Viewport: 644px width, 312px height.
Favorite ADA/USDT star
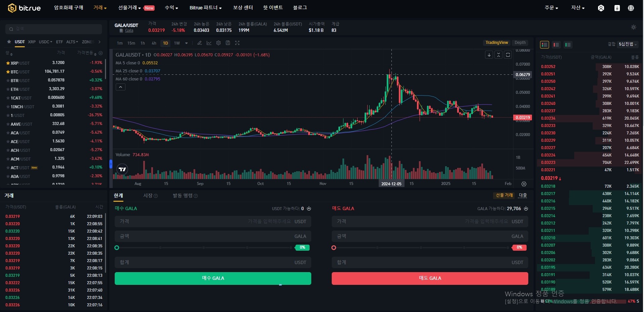tap(8, 176)
